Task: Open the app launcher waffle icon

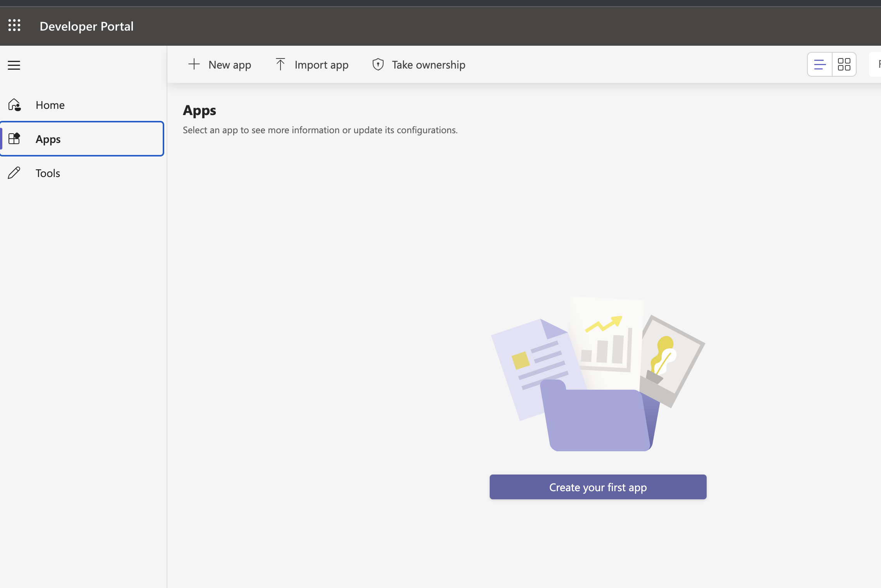Action: point(14,26)
